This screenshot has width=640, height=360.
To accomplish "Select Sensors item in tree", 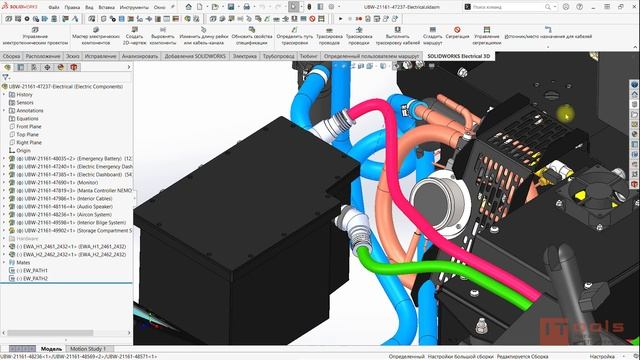I will coord(25,102).
